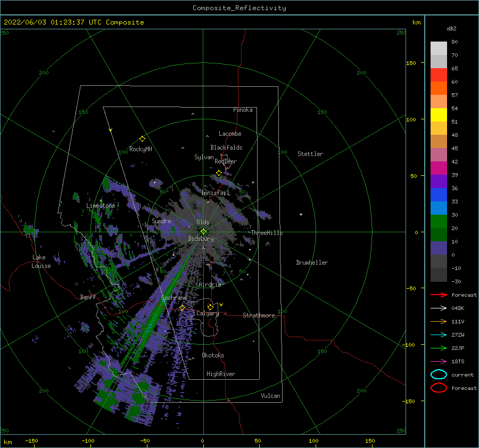Screen dimensions: 479x448
Task: Click the yellow V marker northeast of Calgary
Action: tap(221, 305)
